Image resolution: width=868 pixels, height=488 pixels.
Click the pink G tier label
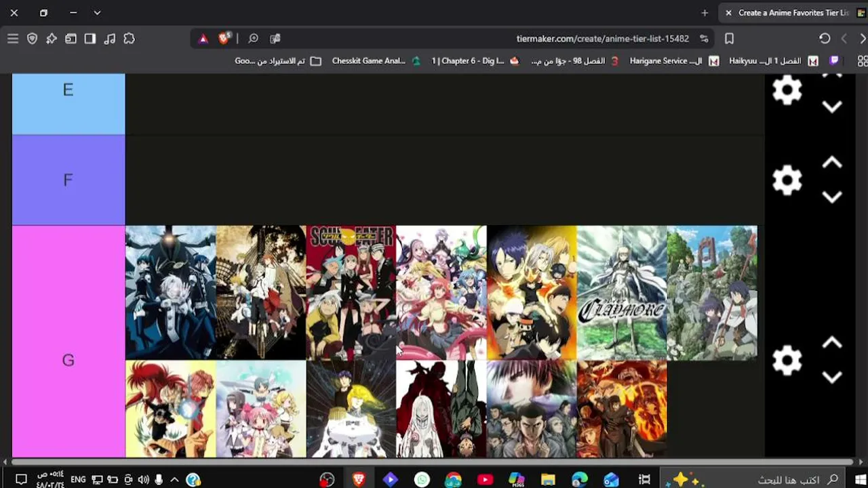tap(68, 342)
